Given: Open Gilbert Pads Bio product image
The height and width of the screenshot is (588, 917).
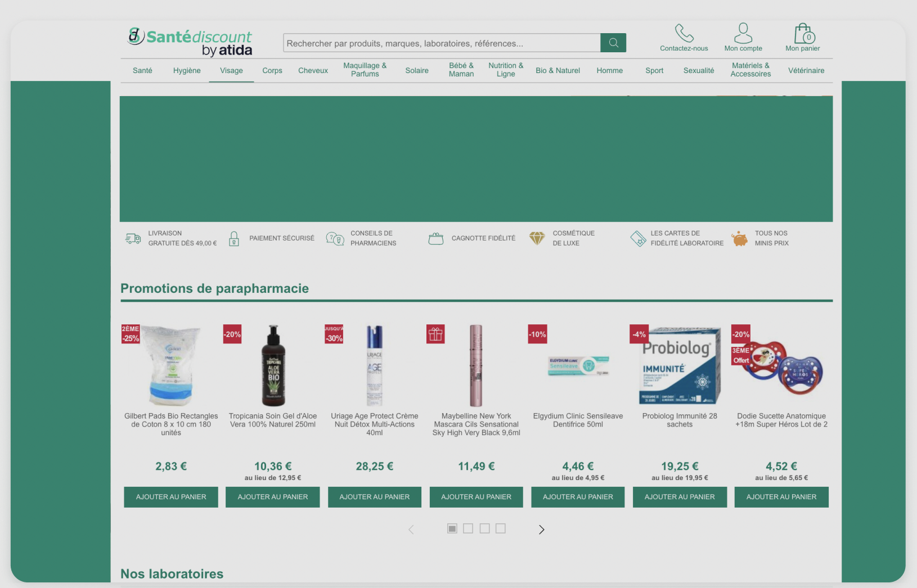Looking at the screenshot, I should pos(171,365).
